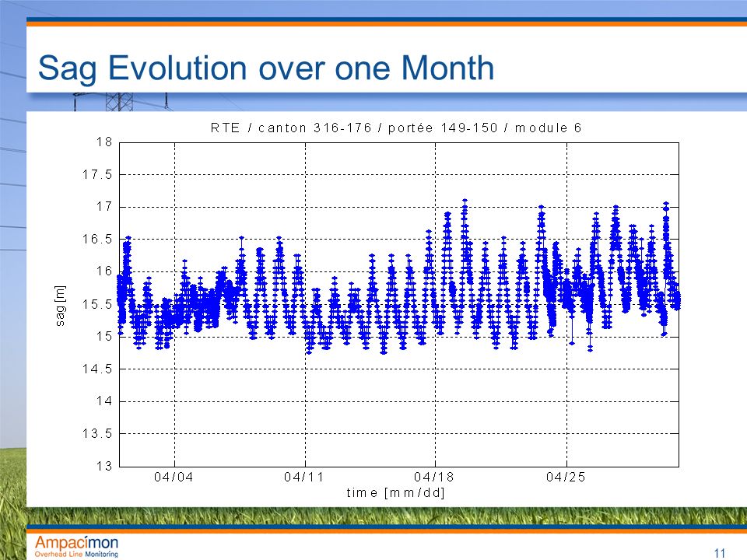
Task: Click the y-axis tick label 17.5
Action: coord(98,174)
